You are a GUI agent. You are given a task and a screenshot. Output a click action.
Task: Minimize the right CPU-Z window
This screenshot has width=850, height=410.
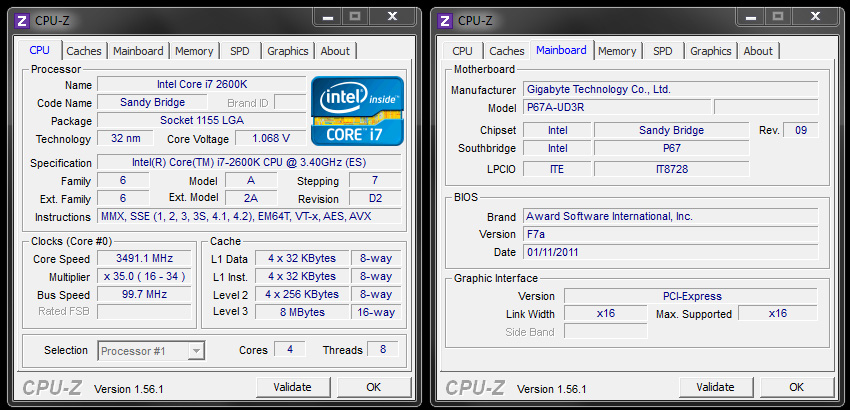751,16
